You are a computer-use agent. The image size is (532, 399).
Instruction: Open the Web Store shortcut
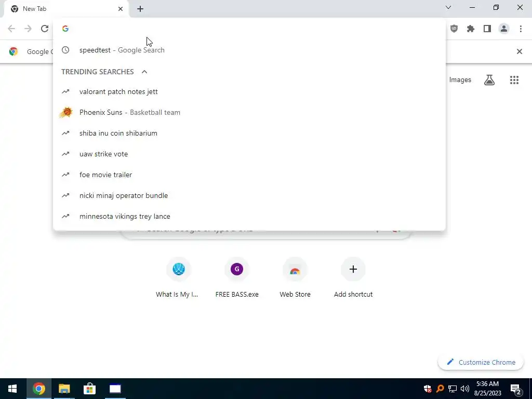[295, 277]
